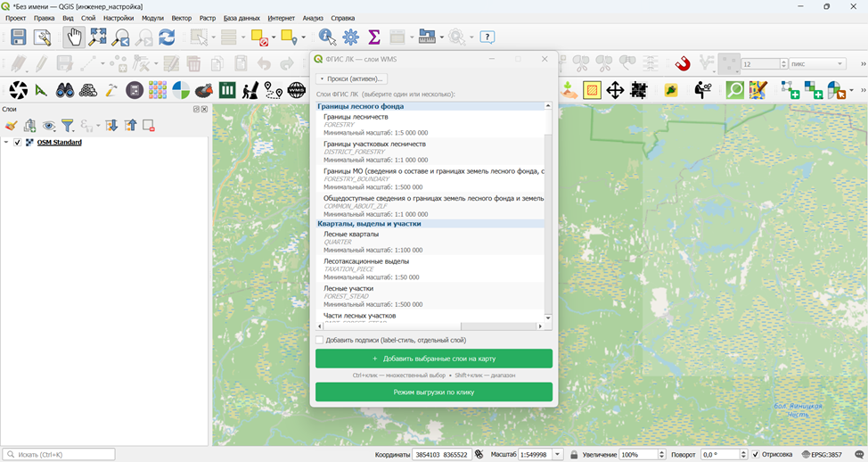Click the 'Искать (Ctrl+K)' locator field
868x462 pixels.
coord(59,454)
